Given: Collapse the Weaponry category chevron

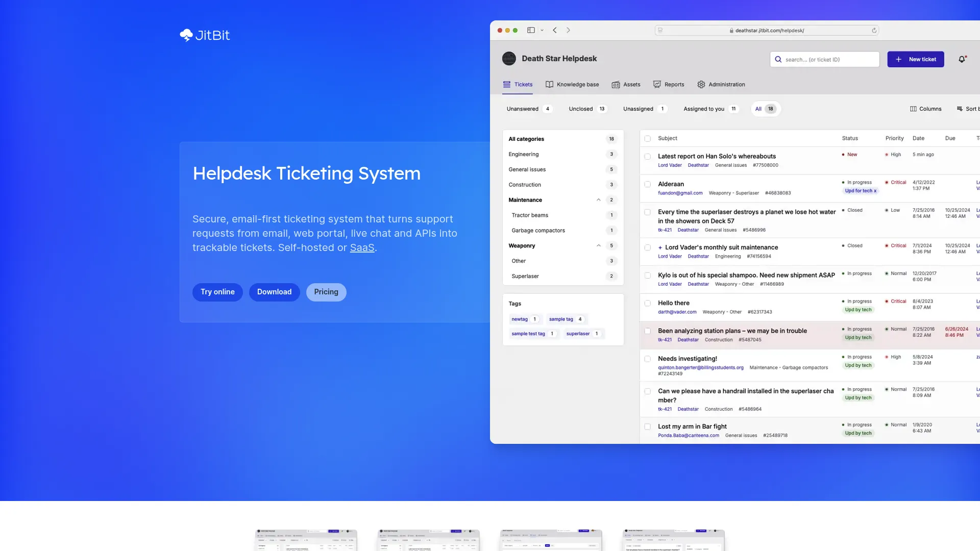Looking at the screenshot, I should pos(599,246).
